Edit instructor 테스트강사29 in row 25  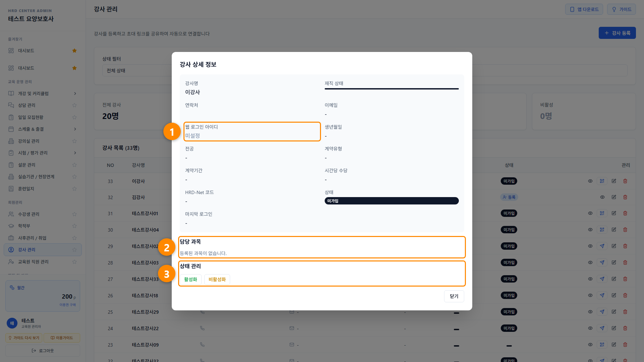pyautogui.click(x=614, y=312)
